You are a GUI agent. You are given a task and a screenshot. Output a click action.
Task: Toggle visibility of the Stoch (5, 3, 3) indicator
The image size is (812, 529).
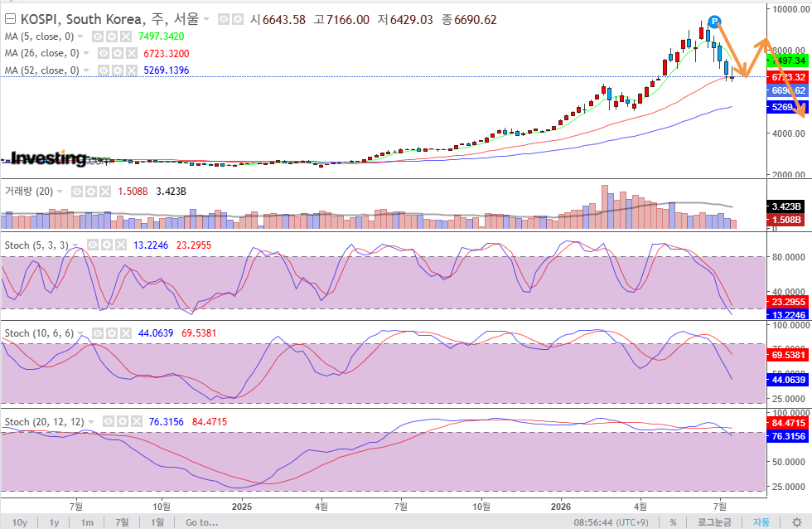click(x=93, y=245)
